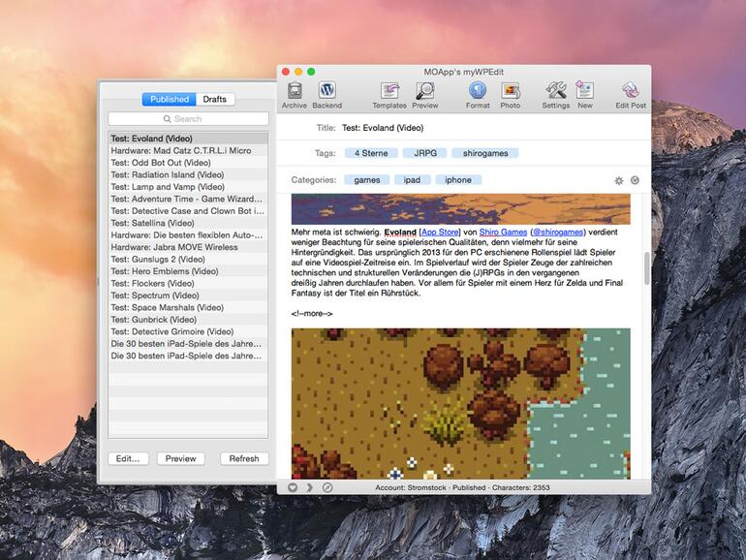746x560 pixels.
Task: Select 'Test: Detective Grimoire (Video)'
Action: tap(188, 331)
